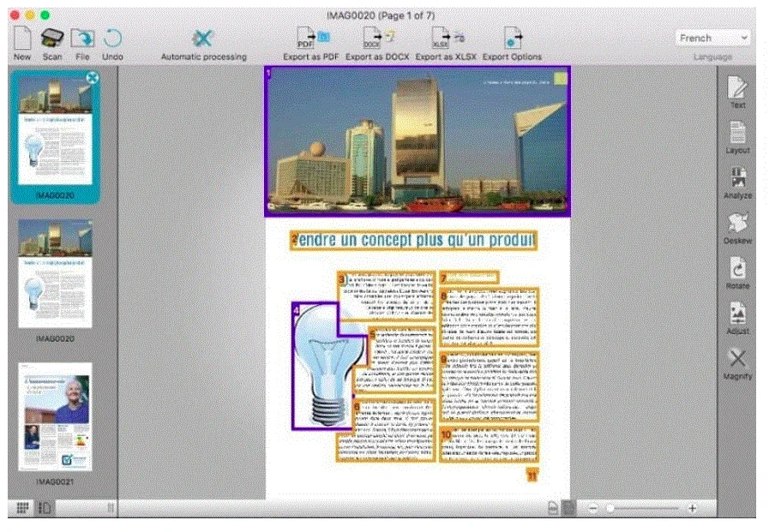This screenshot has height=532, width=769.
Task: Open Automatic processing settings
Action: [203, 45]
